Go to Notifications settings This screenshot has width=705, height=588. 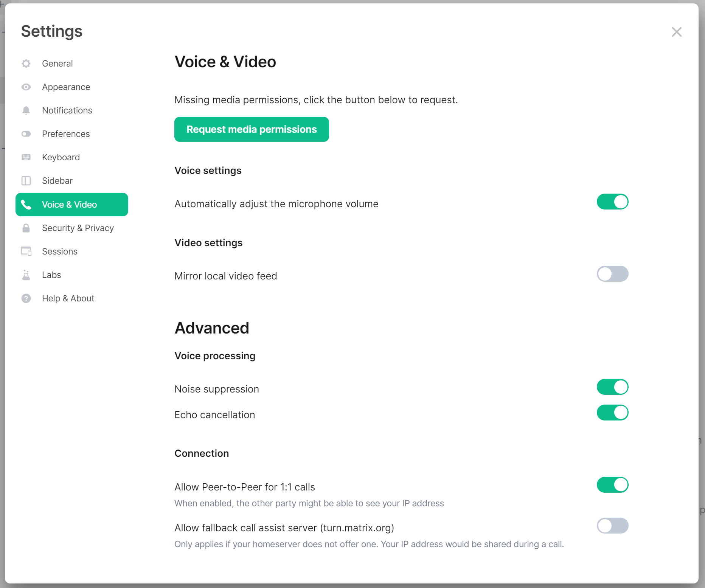click(72, 110)
